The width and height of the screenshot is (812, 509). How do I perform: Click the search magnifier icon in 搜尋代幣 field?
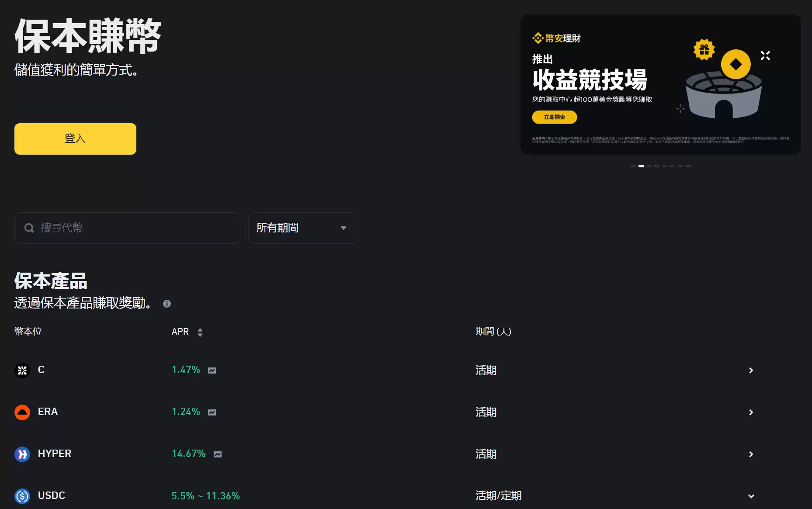29,228
